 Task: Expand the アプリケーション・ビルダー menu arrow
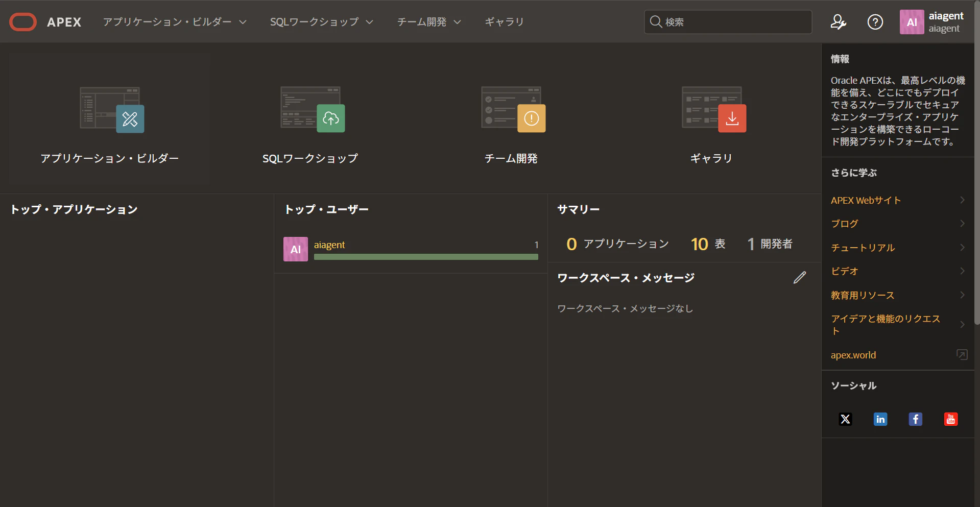[243, 22]
